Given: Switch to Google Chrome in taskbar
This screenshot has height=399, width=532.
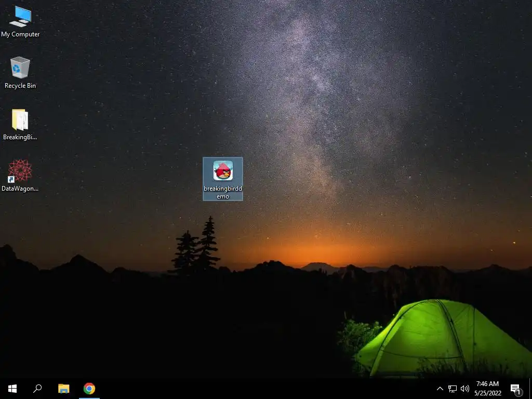Looking at the screenshot, I should 89,389.
